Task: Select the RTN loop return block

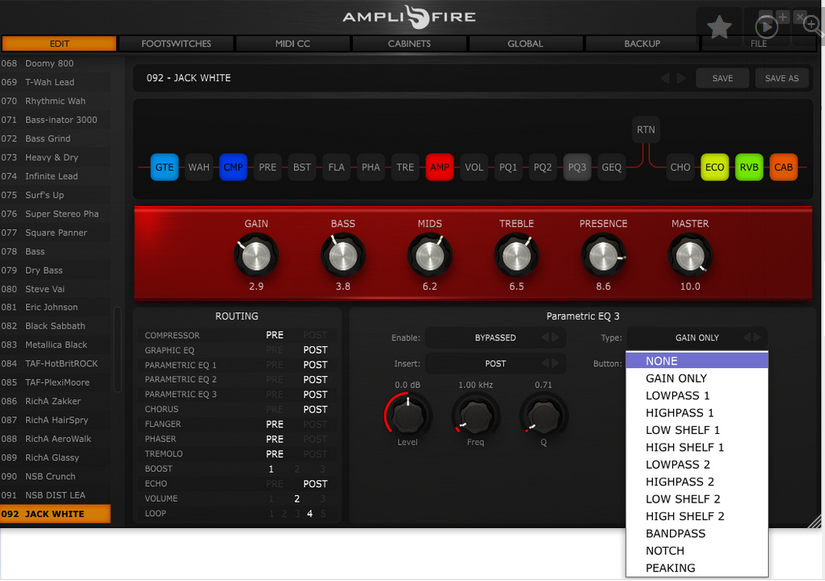Action: 646,129
